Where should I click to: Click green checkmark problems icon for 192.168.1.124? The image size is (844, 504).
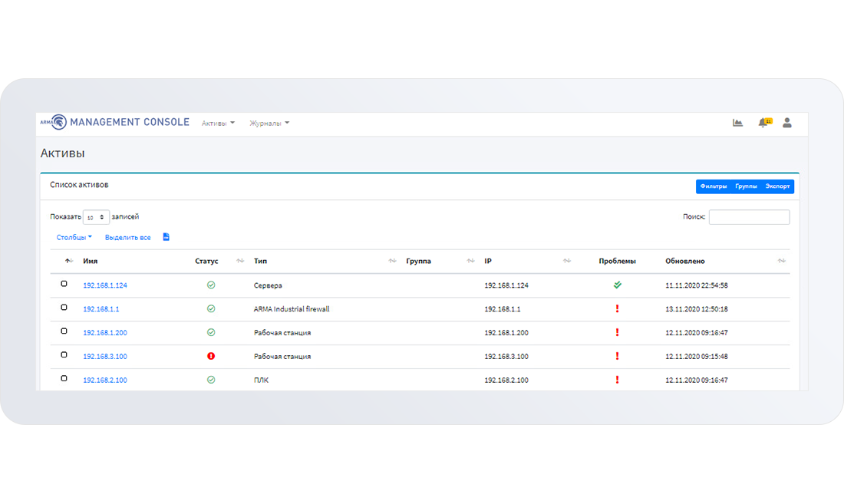[x=617, y=285]
